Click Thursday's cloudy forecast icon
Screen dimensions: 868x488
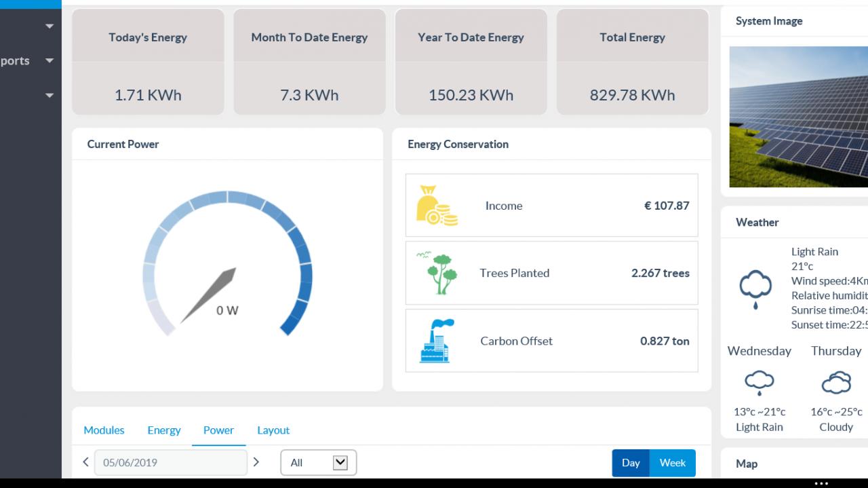[836, 383]
